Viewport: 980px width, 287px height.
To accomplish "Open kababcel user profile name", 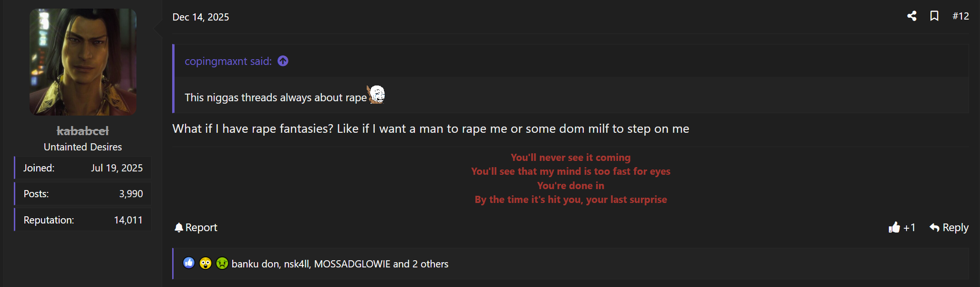I will click(x=83, y=131).
